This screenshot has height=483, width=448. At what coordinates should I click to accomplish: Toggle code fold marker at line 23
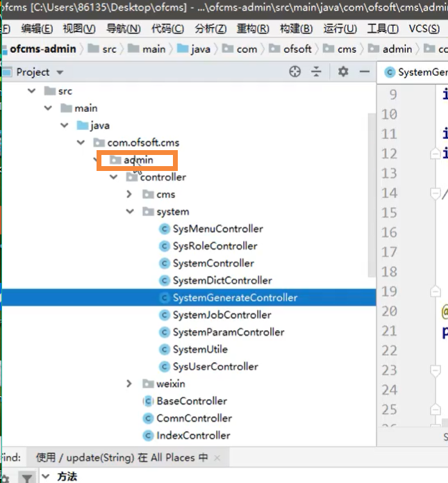click(435, 371)
